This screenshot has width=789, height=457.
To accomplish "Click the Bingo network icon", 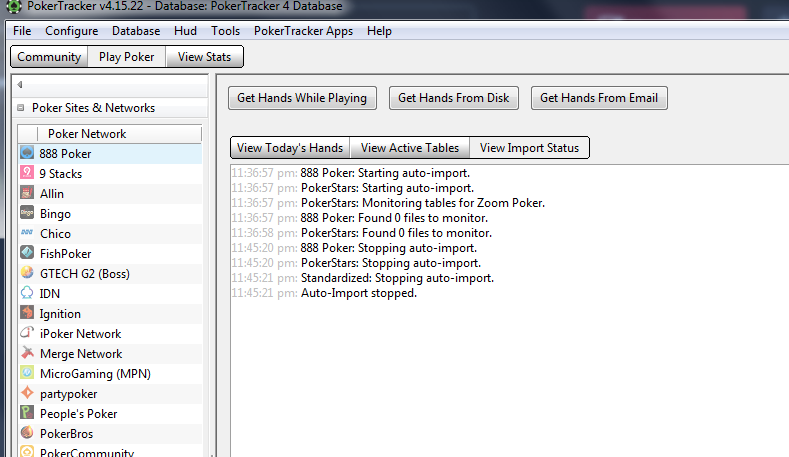I will [27, 213].
